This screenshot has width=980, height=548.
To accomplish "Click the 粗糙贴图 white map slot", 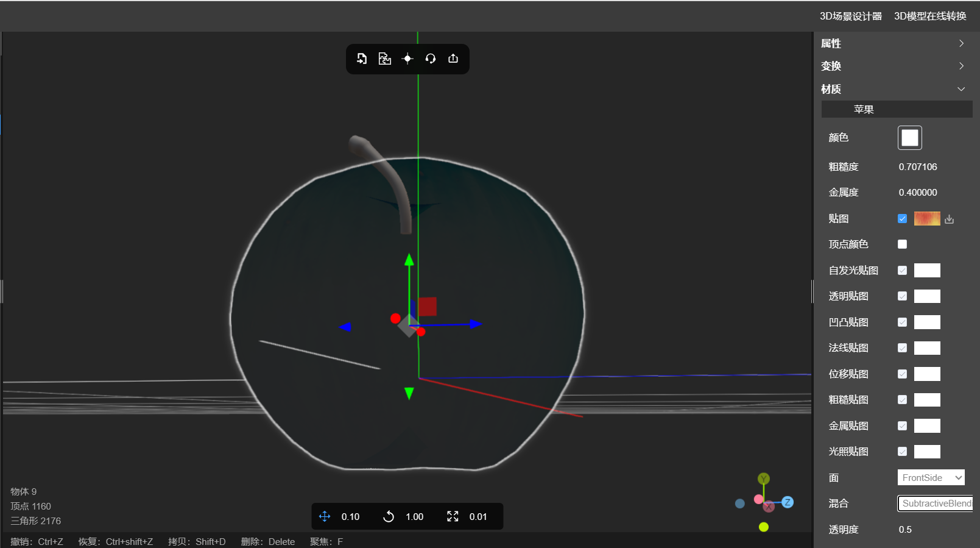I will click(x=927, y=400).
